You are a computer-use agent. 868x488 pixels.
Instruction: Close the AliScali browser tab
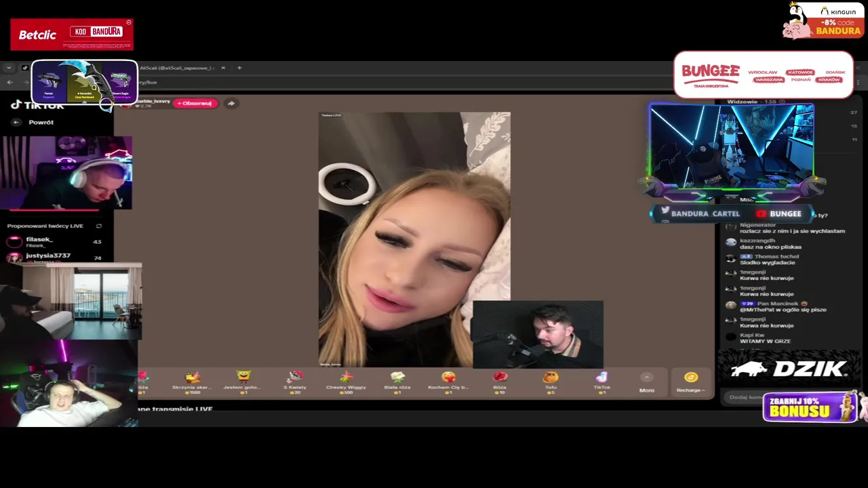click(222, 68)
